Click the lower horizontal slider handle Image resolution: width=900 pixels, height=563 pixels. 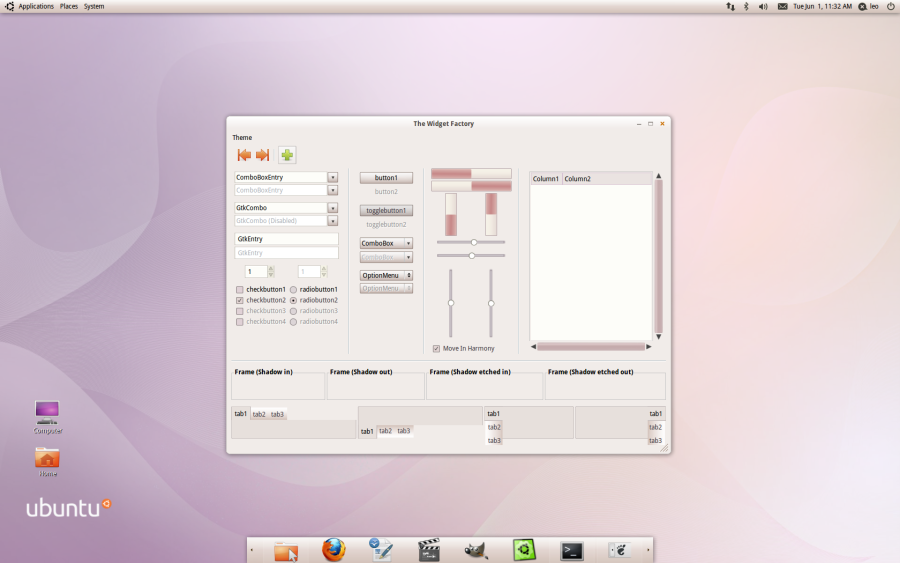472,255
